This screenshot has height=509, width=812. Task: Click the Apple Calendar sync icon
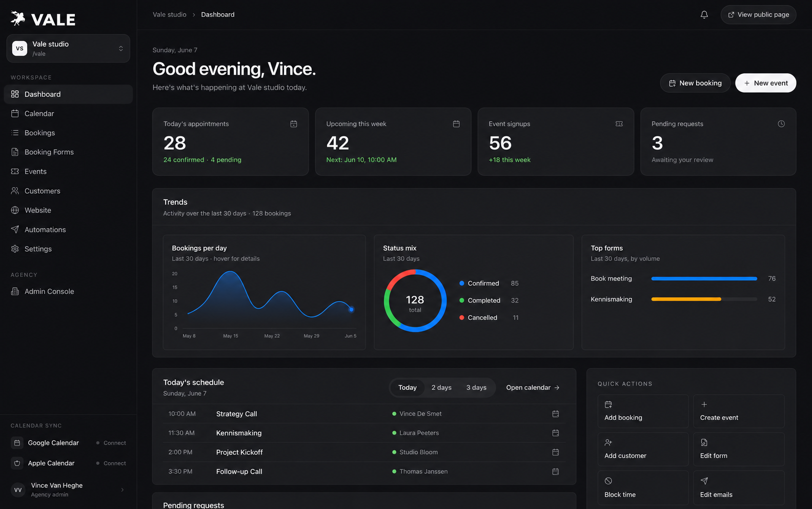pos(17,463)
